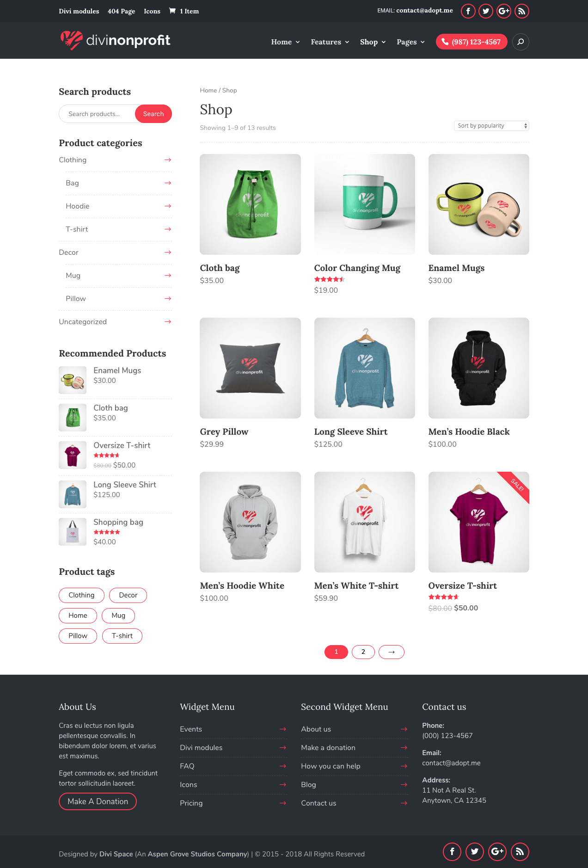Open the search magnifier in navigation
This screenshot has width=588, height=868.
(521, 42)
